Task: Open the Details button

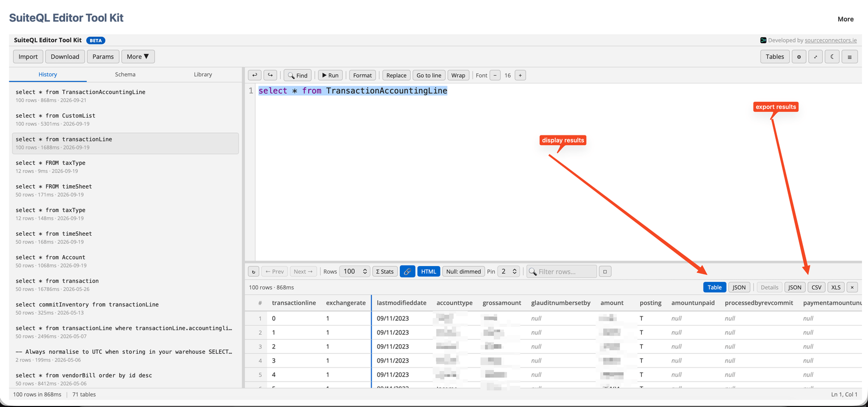Action: point(769,287)
